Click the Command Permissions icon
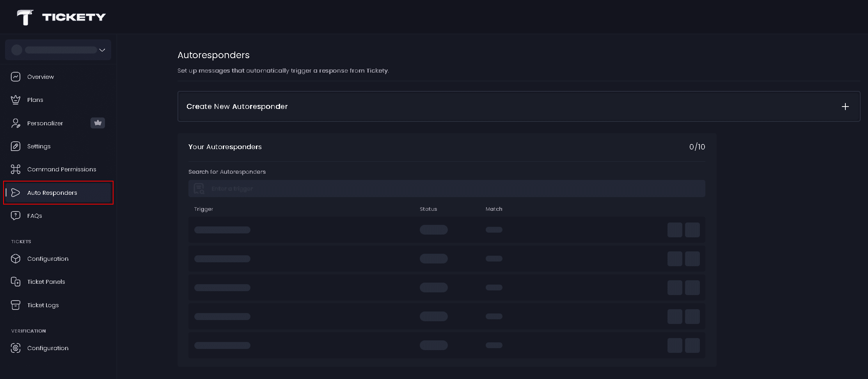 [x=16, y=169]
